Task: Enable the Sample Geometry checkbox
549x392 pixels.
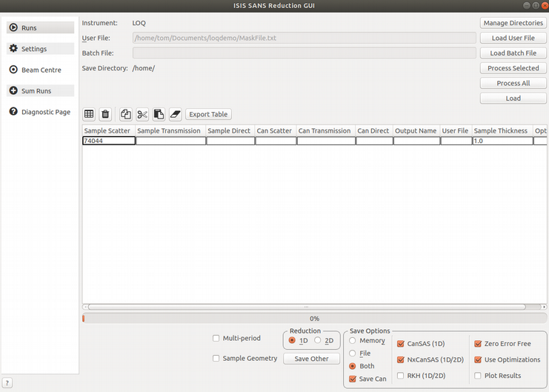Action: pos(216,358)
